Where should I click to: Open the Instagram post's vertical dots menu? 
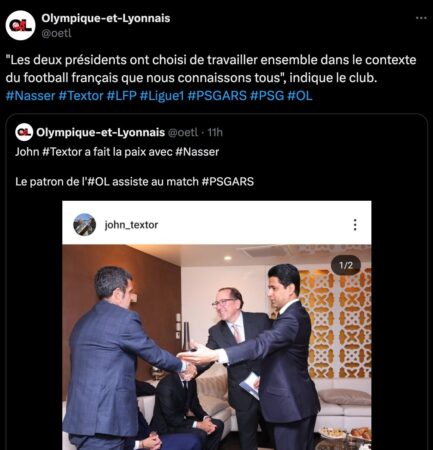pos(355,225)
